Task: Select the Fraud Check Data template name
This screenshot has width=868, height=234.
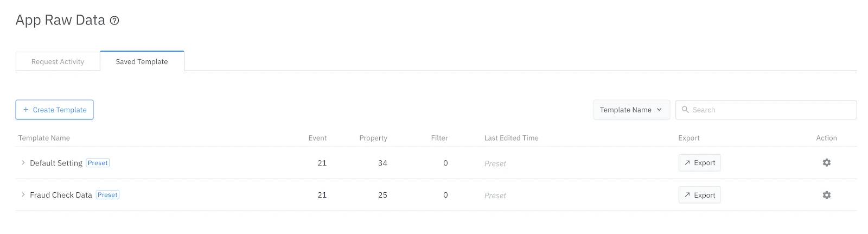Action: pyautogui.click(x=61, y=195)
